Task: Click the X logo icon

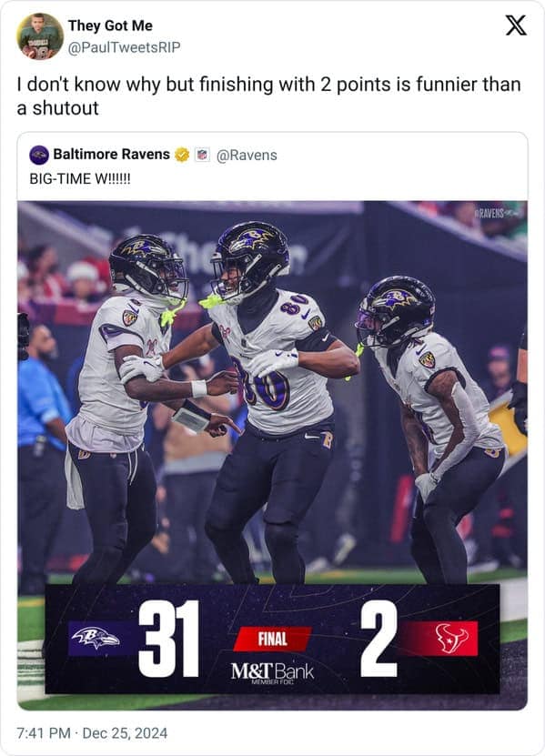Action: 516,25
